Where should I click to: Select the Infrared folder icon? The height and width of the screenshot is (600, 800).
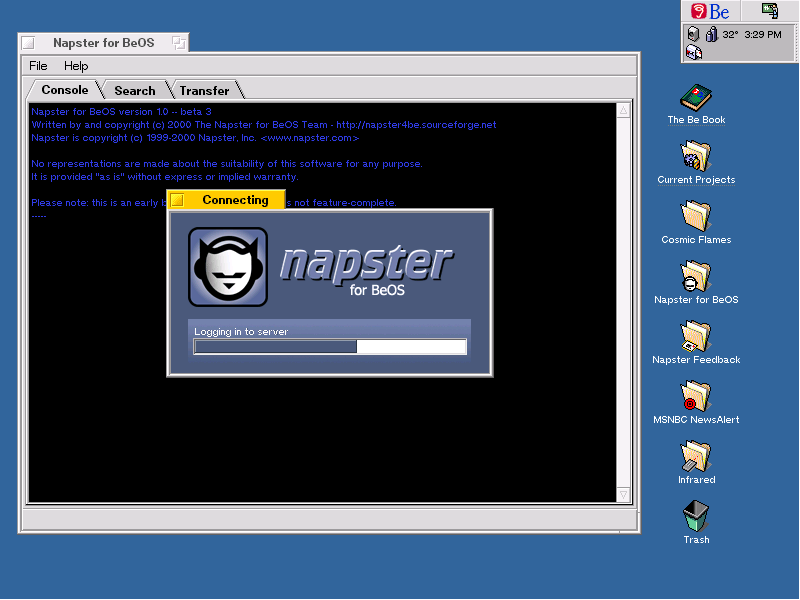[x=696, y=456]
